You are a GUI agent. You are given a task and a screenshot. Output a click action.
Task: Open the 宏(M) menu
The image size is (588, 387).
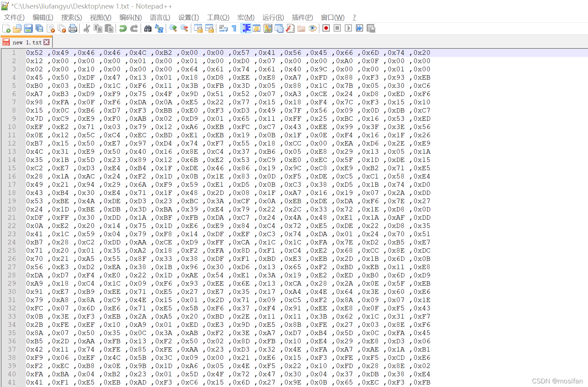(246, 18)
